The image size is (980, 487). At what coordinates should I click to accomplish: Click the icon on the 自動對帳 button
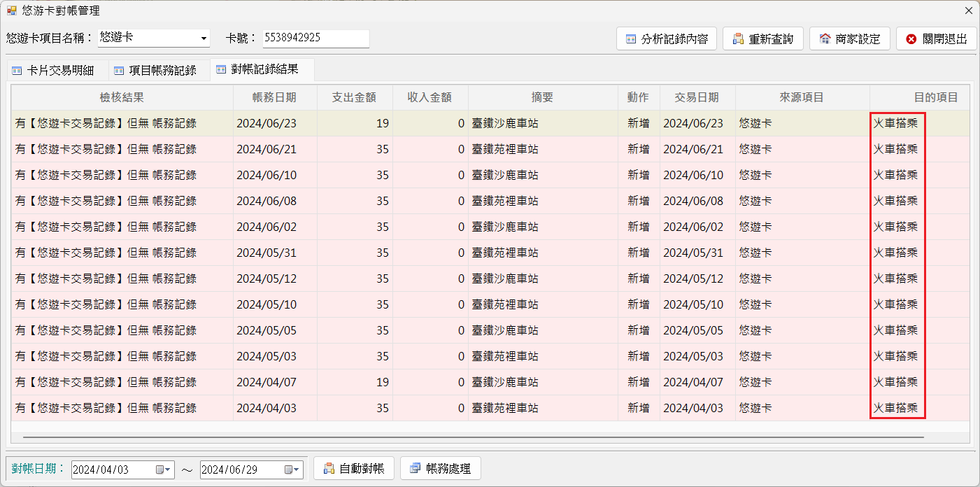(329, 468)
